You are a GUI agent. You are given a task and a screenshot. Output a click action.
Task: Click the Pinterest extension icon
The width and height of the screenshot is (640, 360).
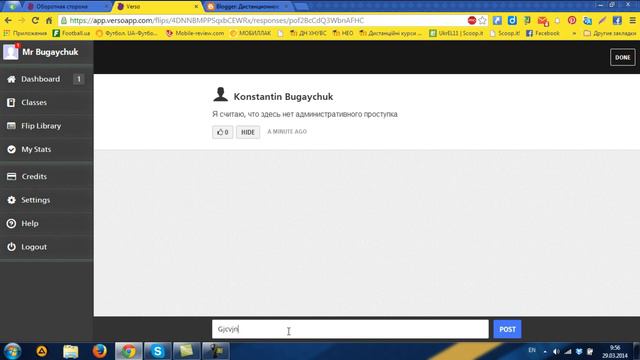point(572,20)
